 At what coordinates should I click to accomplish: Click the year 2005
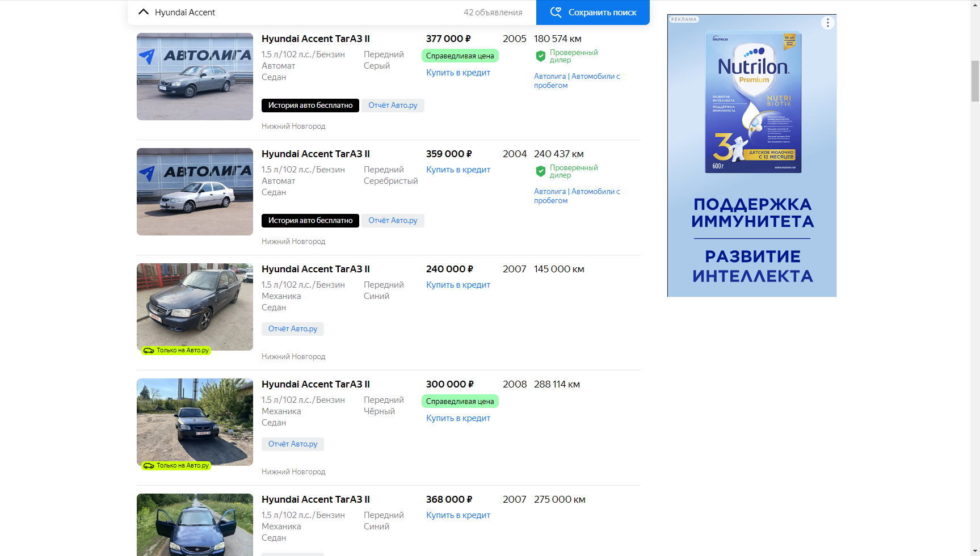tap(515, 39)
